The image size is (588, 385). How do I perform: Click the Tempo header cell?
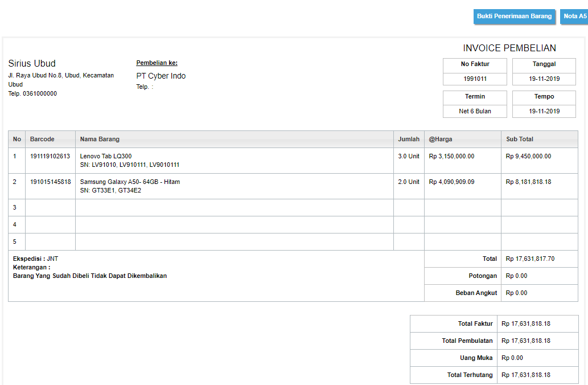click(x=544, y=97)
